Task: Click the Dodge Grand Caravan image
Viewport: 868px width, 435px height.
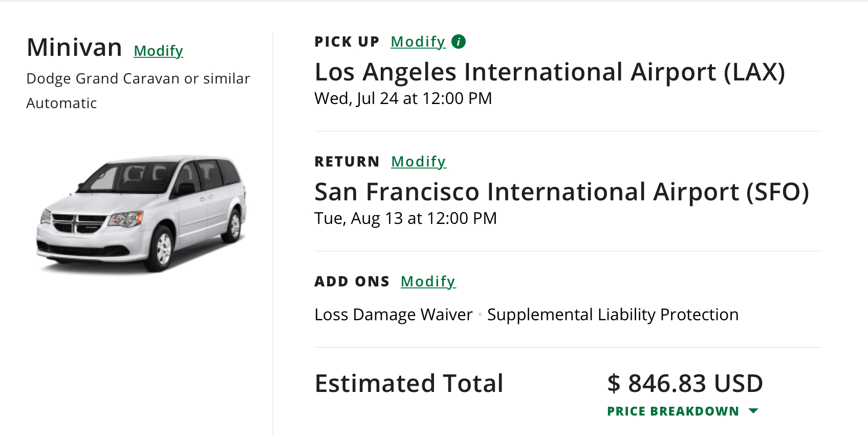Action: pyautogui.click(x=142, y=214)
